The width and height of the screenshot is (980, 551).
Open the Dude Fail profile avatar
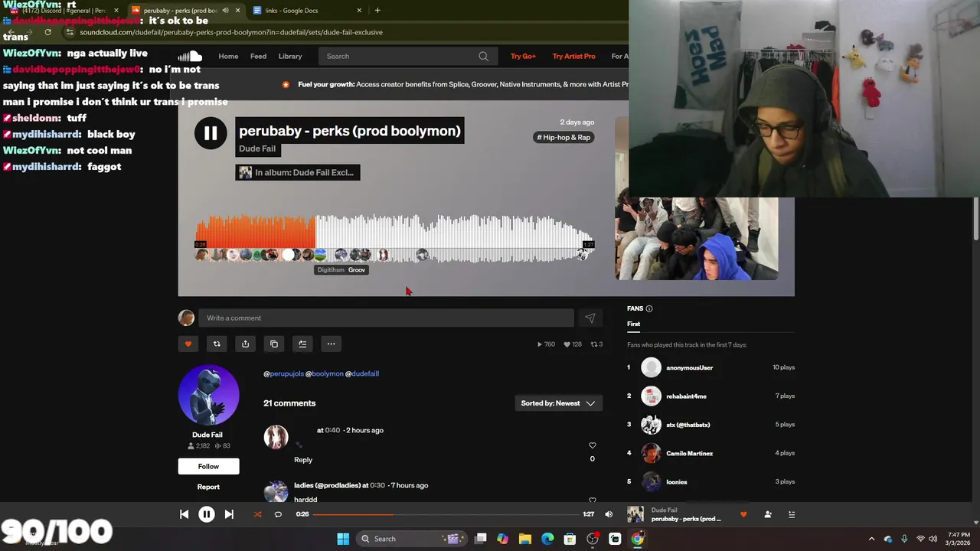[x=208, y=395]
